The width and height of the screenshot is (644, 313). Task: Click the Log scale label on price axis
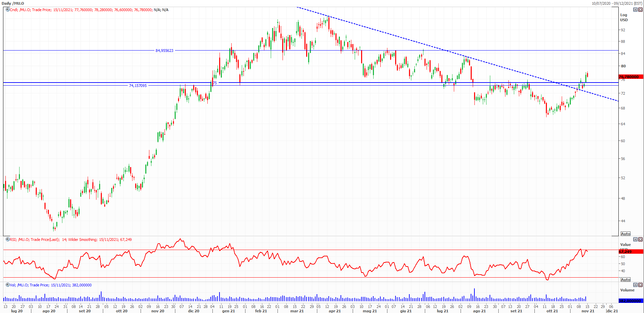point(623,15)
